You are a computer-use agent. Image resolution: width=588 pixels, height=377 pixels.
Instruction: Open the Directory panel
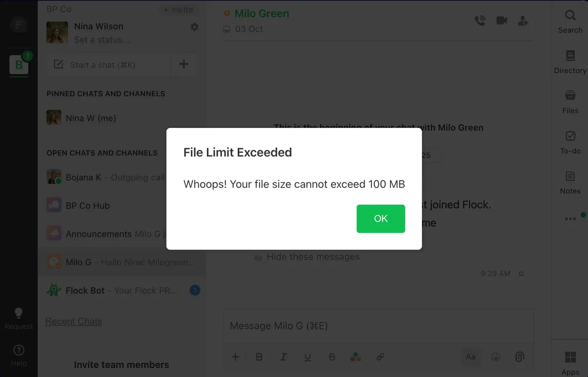pyautogui.click(x=569, y=61)
